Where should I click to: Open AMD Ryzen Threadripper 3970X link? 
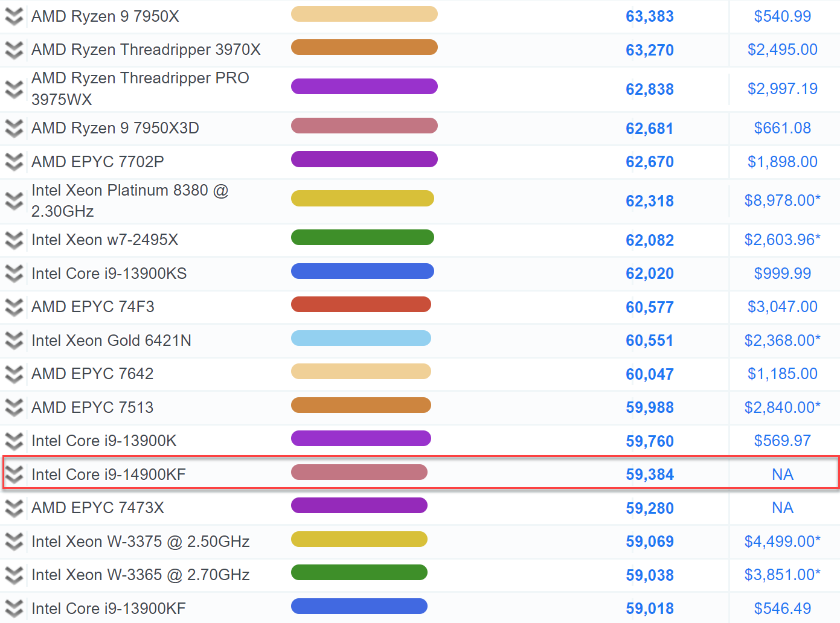point(146,50)
